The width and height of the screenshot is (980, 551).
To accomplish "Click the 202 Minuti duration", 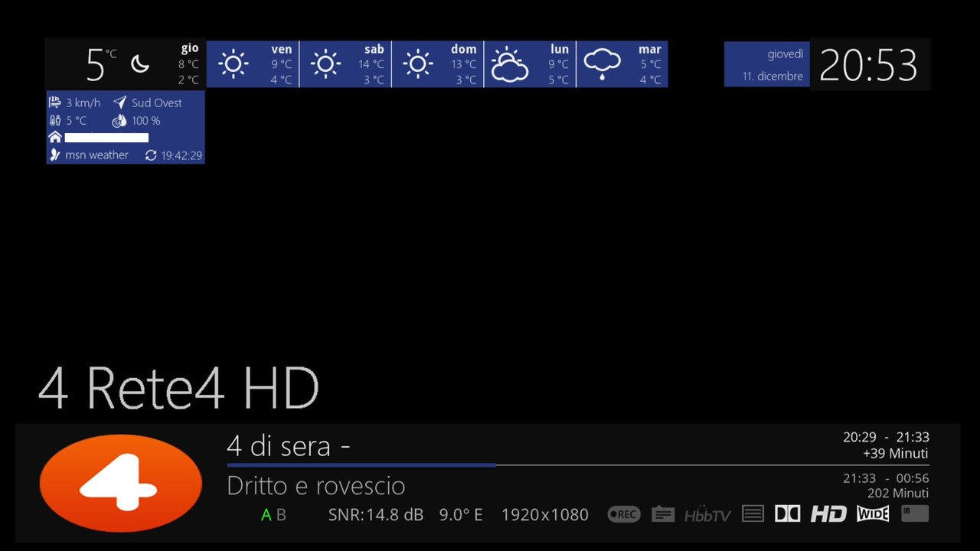I will click(x=898, y=494).
